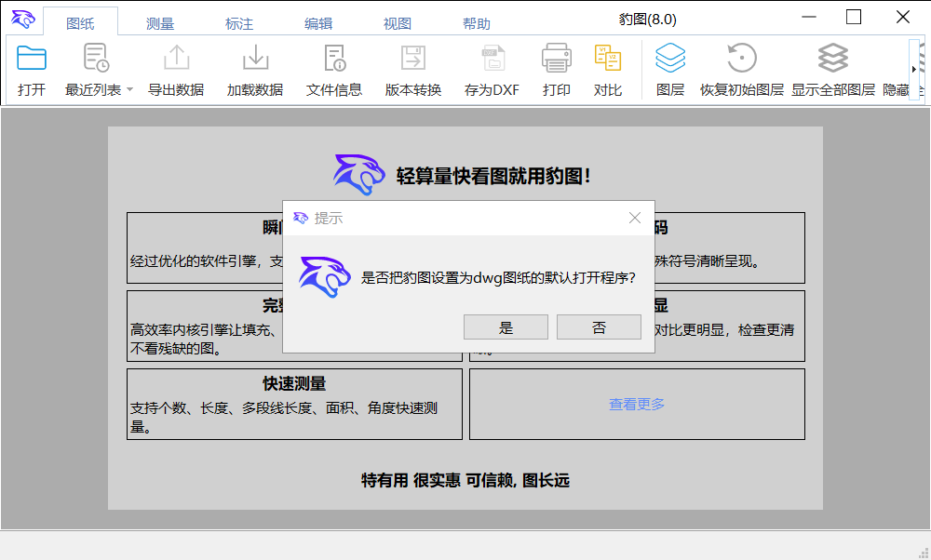Viewport: 931px width, 560px height.
Task: Click the 加载数据 load data icon
Action: 254,65
